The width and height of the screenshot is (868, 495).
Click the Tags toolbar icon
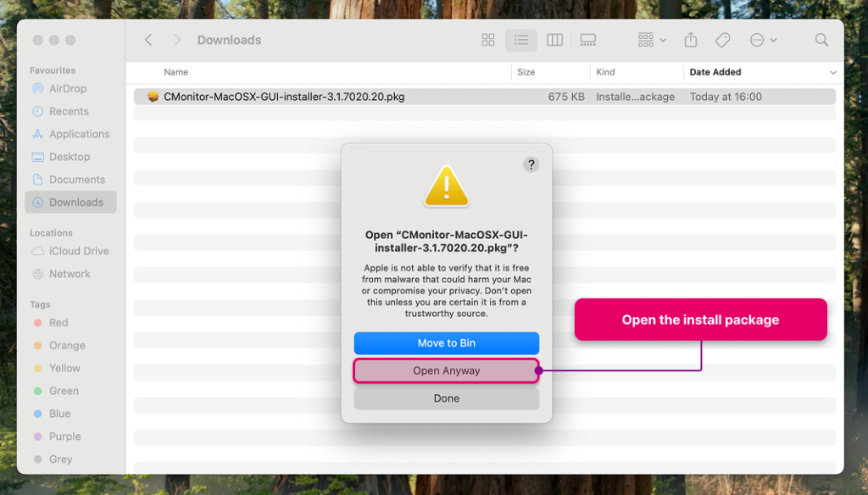(722, 40)
